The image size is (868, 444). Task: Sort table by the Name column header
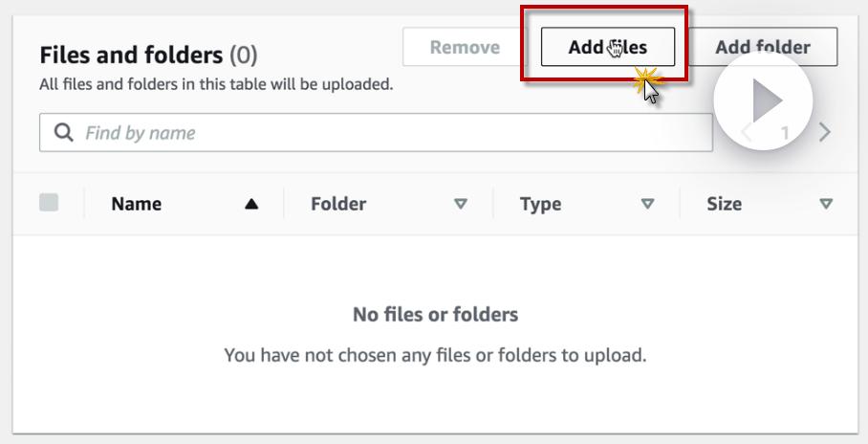pos(136,204)
